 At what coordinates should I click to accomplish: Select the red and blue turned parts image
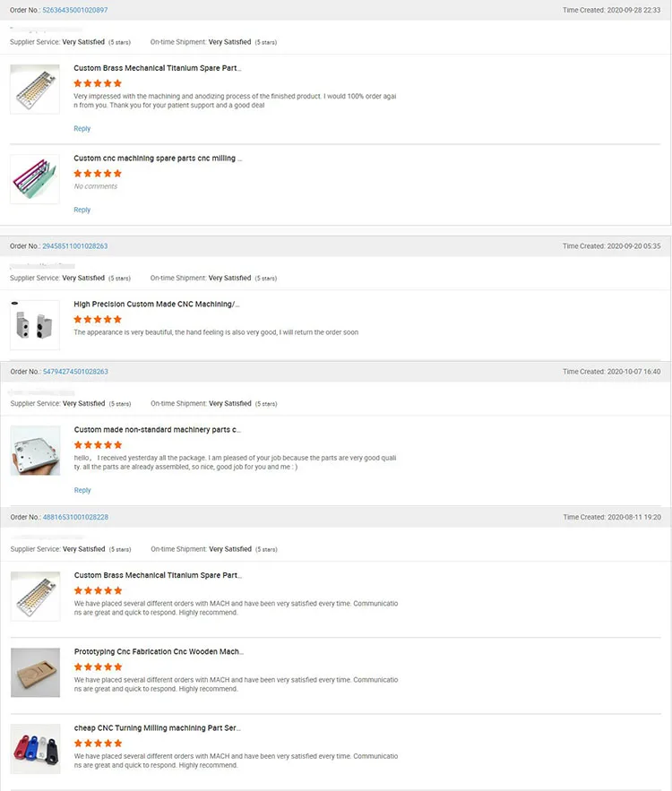coord(35,749)
